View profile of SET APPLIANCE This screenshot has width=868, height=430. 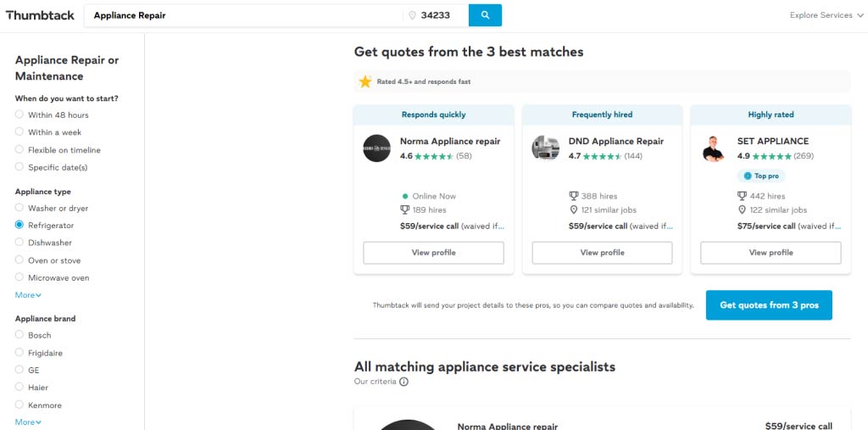point(771,253)
